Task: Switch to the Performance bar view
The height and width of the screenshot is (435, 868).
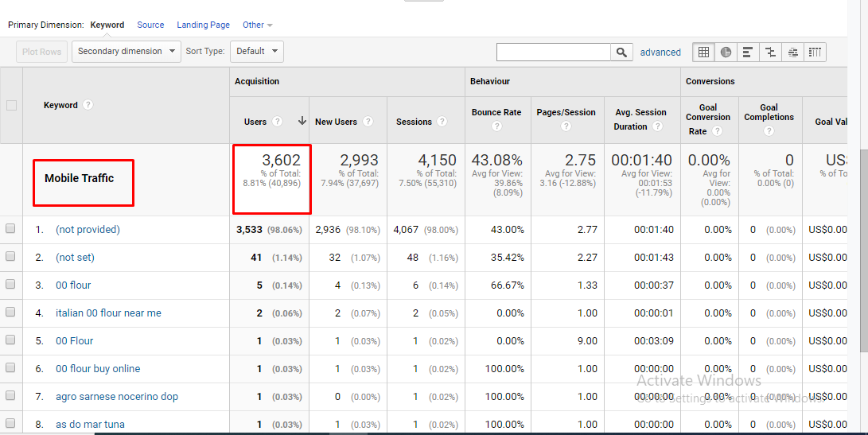Action: pos(748,52)
